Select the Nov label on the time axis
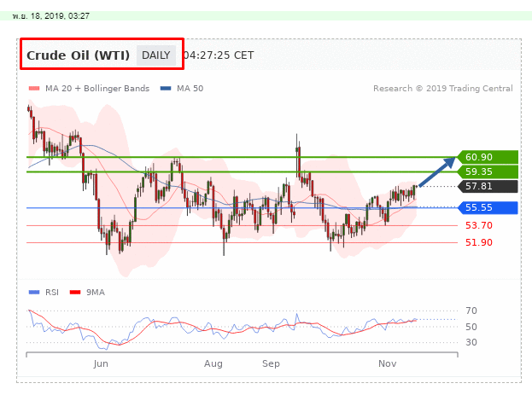 388,363
